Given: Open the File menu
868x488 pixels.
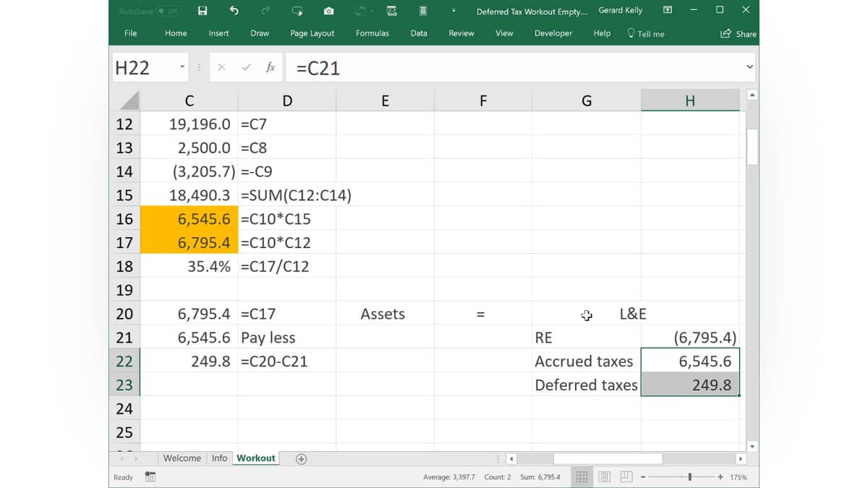Looking at the screenshot, I should point(130,33).
